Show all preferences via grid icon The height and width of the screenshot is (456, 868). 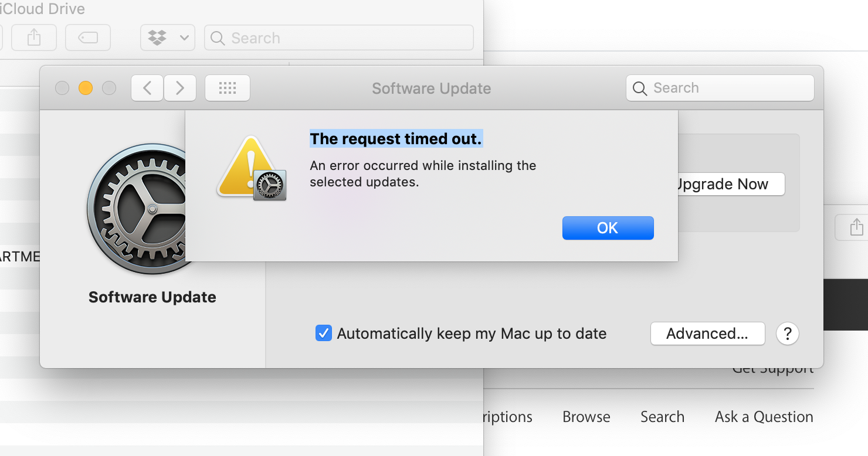coord(227,89)
